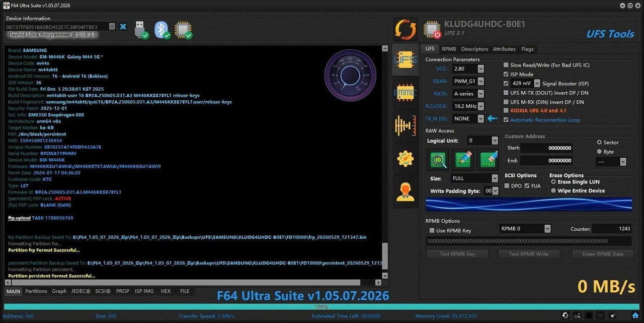Enable UFS M-RX (DIN) Invert checkbox
This screenshot has width=644, height=323.
point(506,102)
